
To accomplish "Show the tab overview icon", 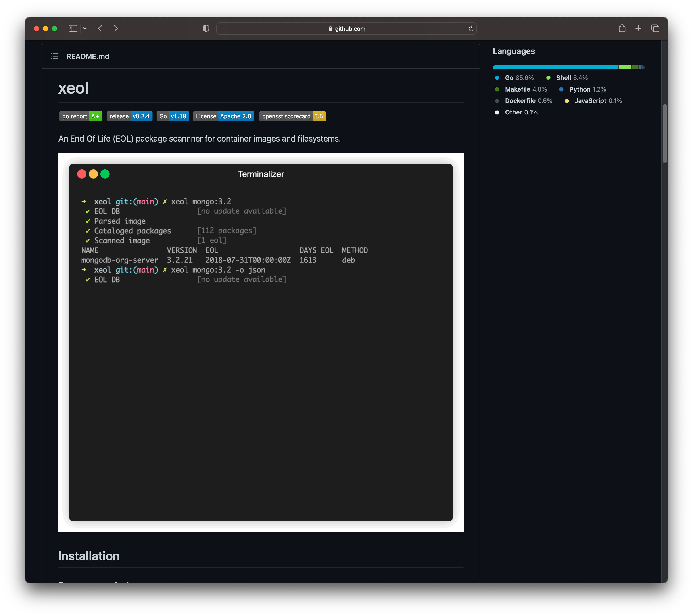I will click(x=655, y=29).
